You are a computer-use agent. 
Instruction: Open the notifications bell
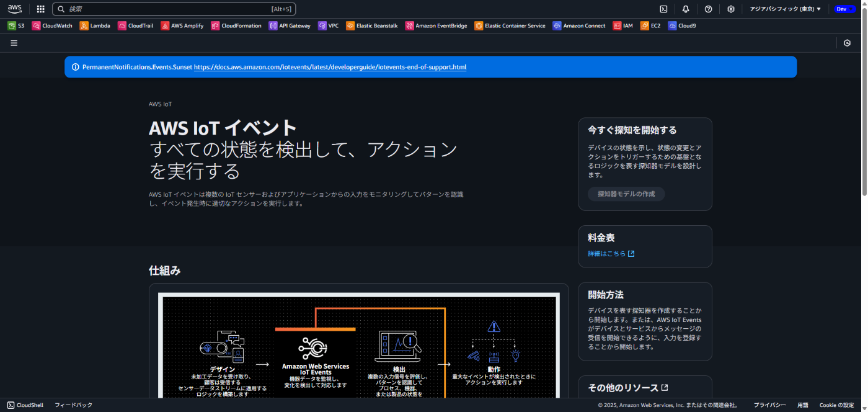click(686, 9)
